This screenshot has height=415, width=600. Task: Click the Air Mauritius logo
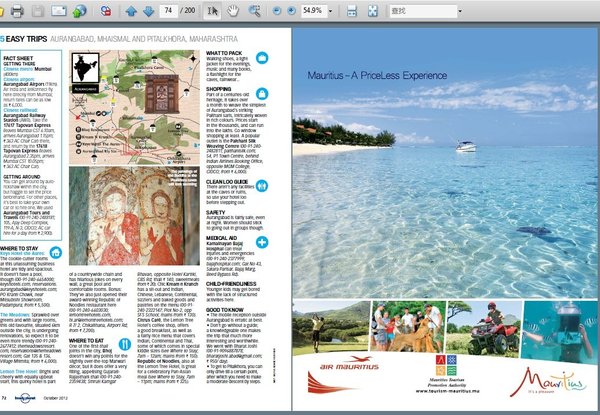coord(349,364)
